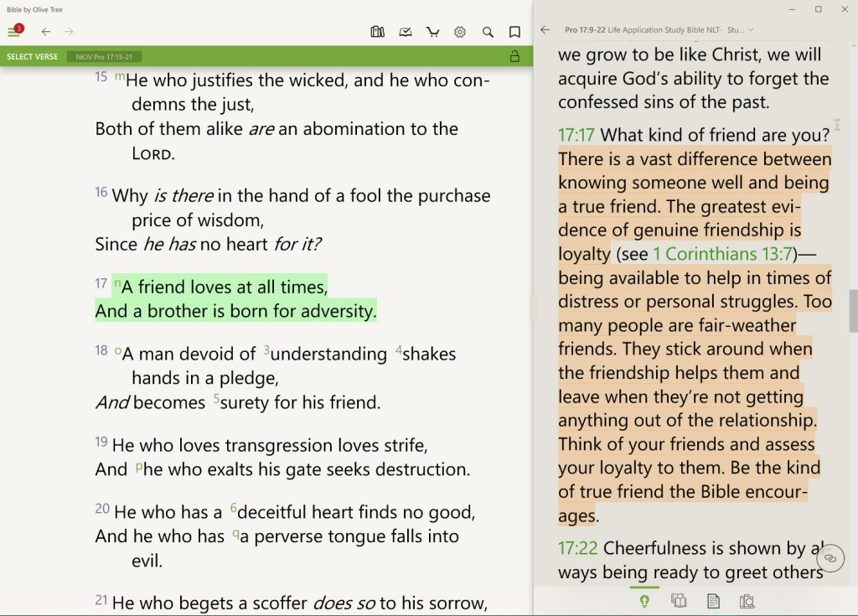Open the Reading Plans icon
This screenshot has width=858, height=616.
click(406, 32)
